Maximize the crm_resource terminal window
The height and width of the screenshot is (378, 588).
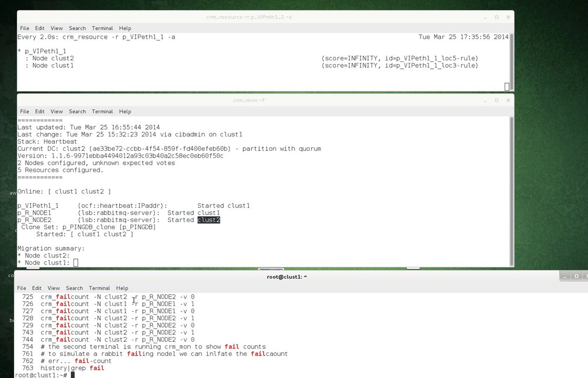(497, 17)
